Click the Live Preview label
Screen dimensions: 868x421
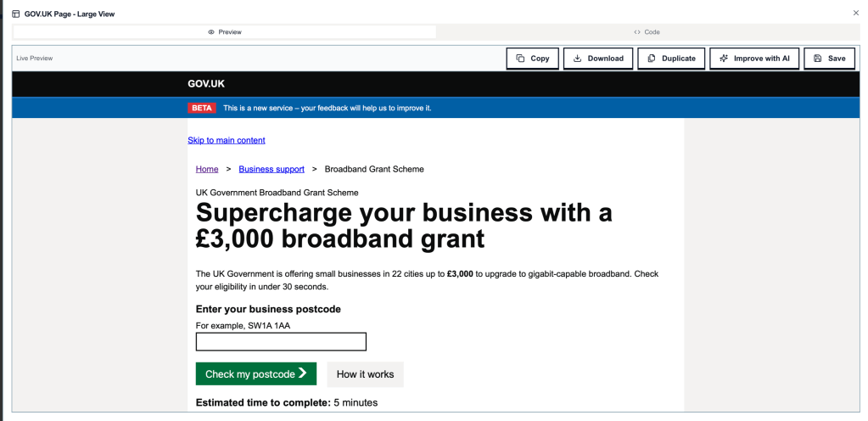(35, 59)
